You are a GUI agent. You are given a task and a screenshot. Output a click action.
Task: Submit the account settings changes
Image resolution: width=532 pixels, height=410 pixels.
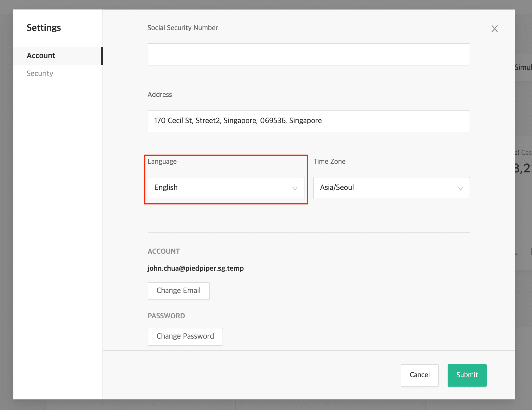pyautogui.click(x=467, y=375)
